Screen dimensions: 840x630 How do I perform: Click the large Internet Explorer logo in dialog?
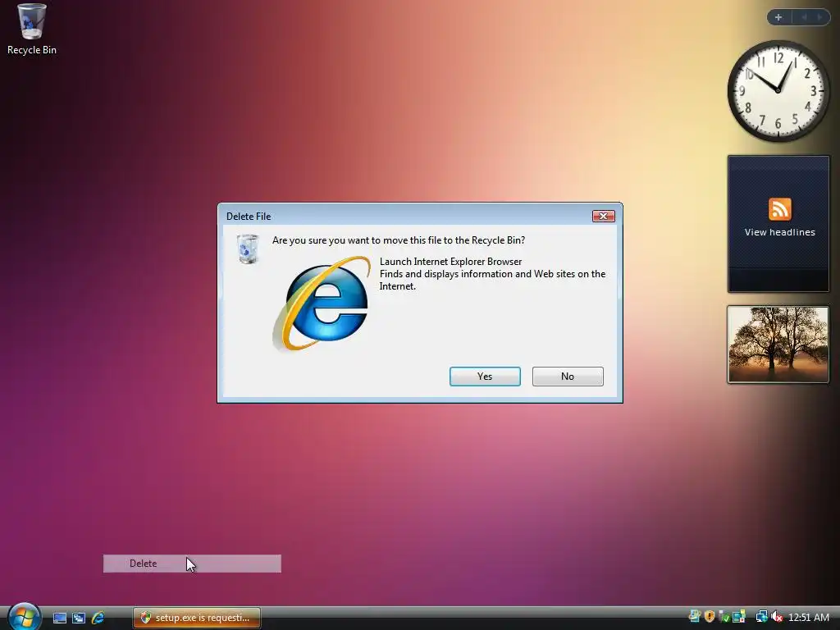click(x=322, y=304)
